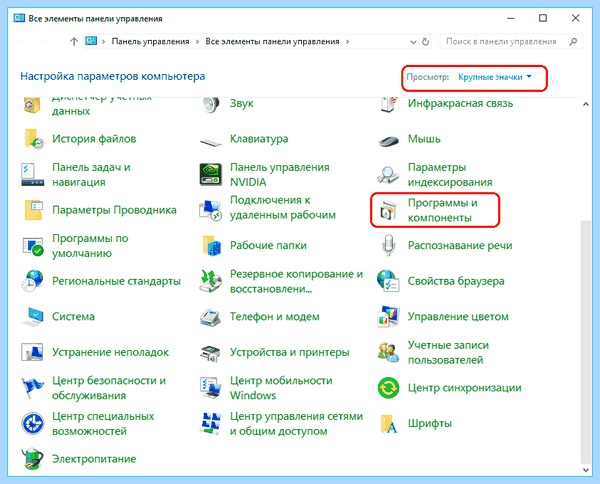Open the Клавиатура text link
This screenshot has height=484, width=600.
point(259,139)
